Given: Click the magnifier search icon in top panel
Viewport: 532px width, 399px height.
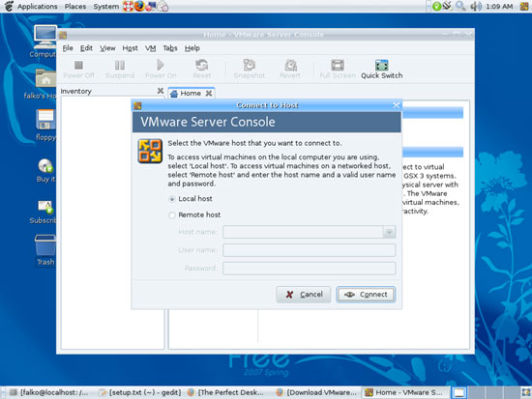Looking at the screenshot, I should 460,6.
